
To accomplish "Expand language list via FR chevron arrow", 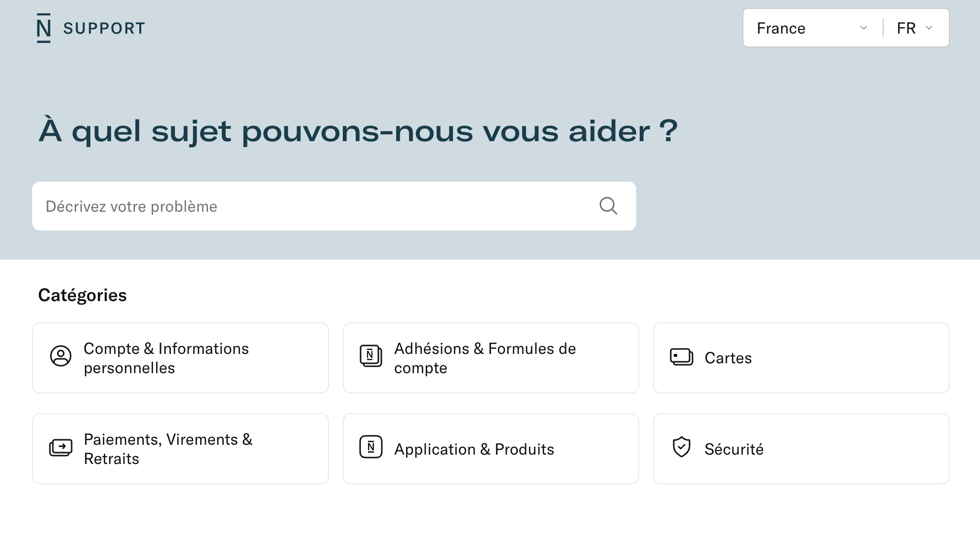I will pyautogui.click(x=929, y=28).
